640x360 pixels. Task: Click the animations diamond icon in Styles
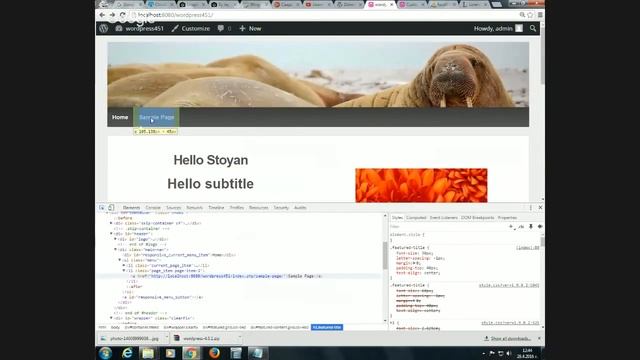pos(540,227)
